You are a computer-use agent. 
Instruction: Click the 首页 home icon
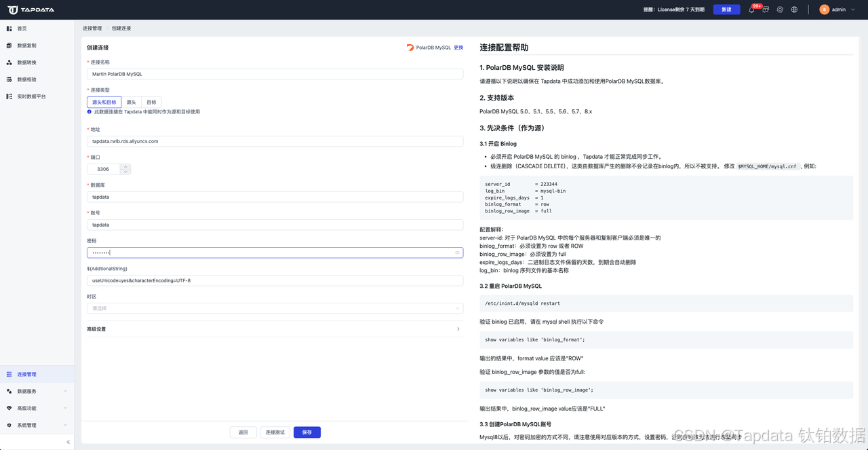tap(9, 29)
